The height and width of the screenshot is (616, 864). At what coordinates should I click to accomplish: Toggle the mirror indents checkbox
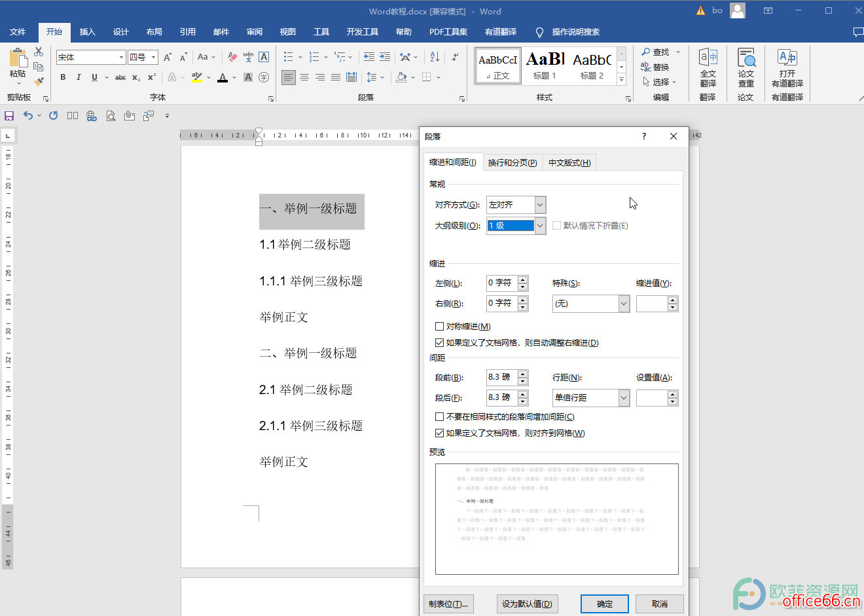[x=439, y=326]
